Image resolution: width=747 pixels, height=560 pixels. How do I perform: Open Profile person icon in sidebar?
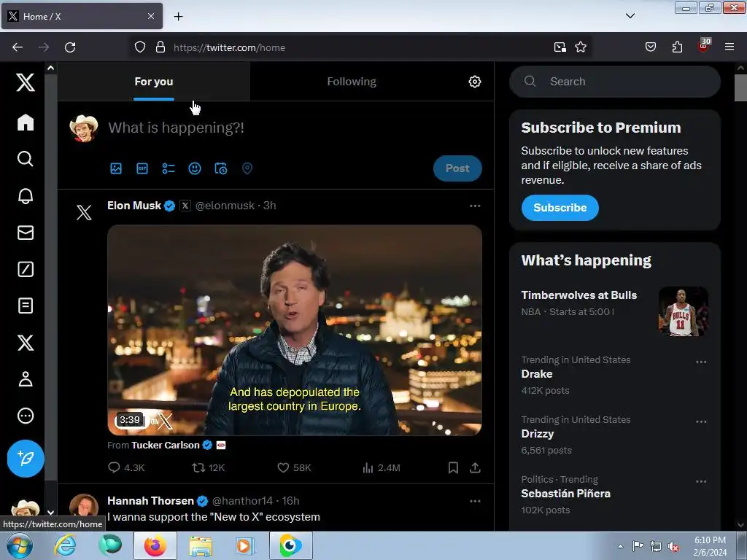[x=26, y=379]
